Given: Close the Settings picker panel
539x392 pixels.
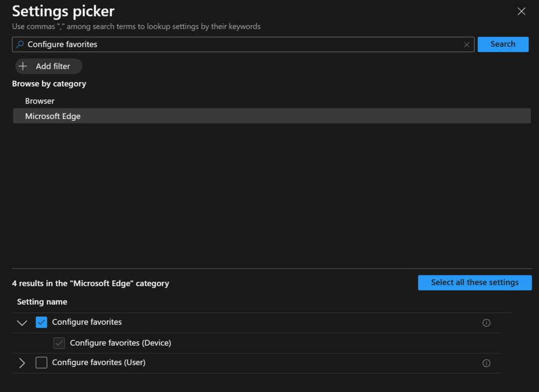Looking at the screenshot, I should (x=521, y=12).
